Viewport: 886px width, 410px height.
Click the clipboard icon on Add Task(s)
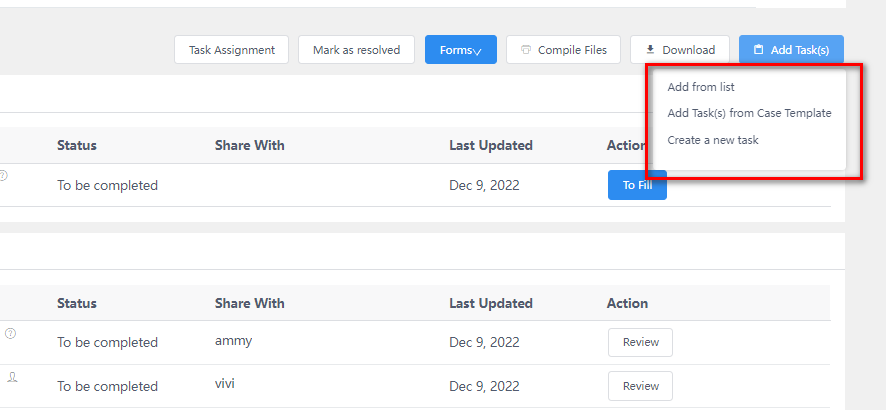point(759,50)
